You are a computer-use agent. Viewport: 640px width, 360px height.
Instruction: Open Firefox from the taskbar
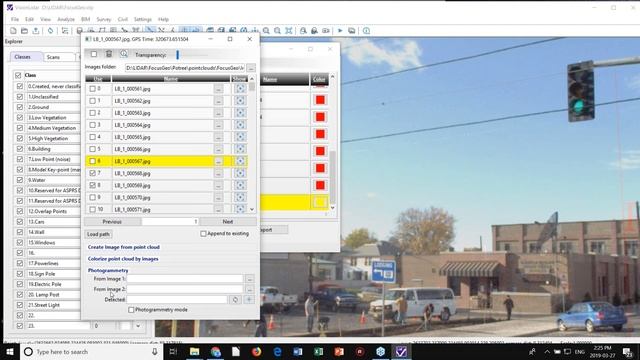point(256,351)
